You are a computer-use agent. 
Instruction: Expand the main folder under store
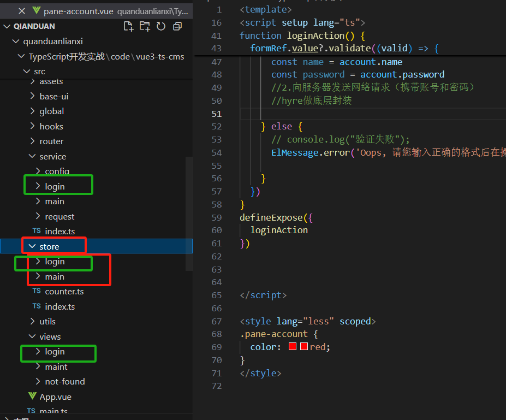38,276
